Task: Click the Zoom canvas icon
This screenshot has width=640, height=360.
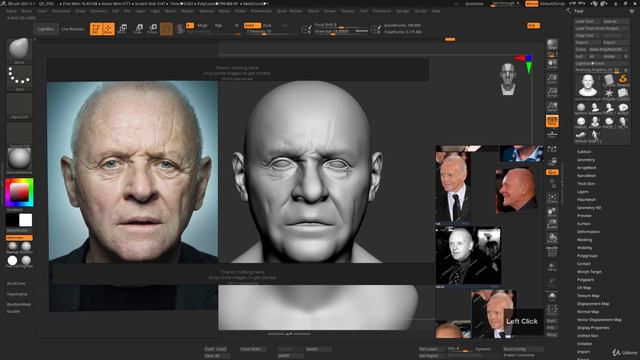Action: 552,78
